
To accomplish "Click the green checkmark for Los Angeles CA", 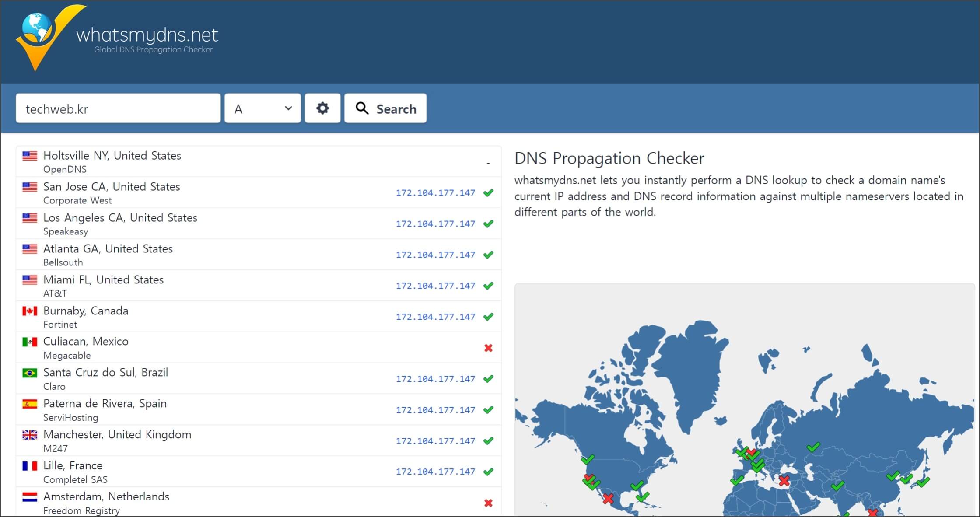I will [490, 224].
